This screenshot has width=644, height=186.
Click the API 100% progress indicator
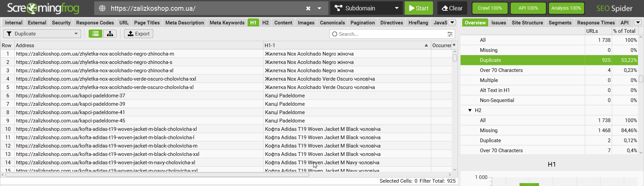pos(528,8)
